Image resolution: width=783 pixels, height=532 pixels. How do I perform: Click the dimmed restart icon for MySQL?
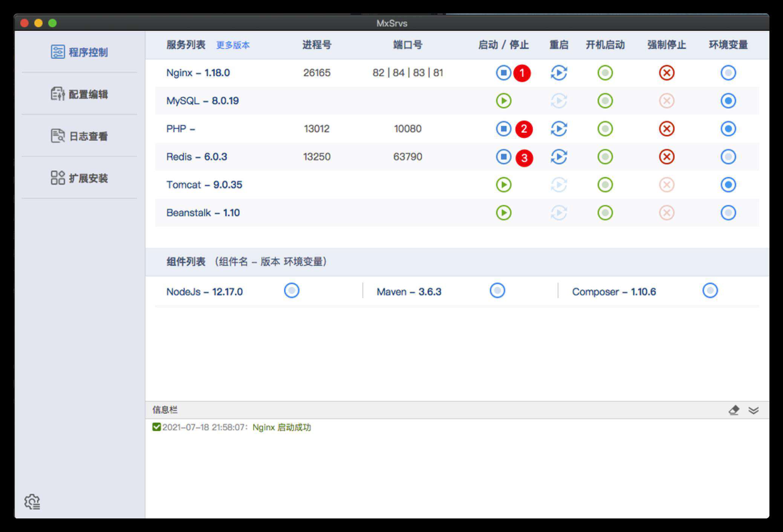coord(559,101)
